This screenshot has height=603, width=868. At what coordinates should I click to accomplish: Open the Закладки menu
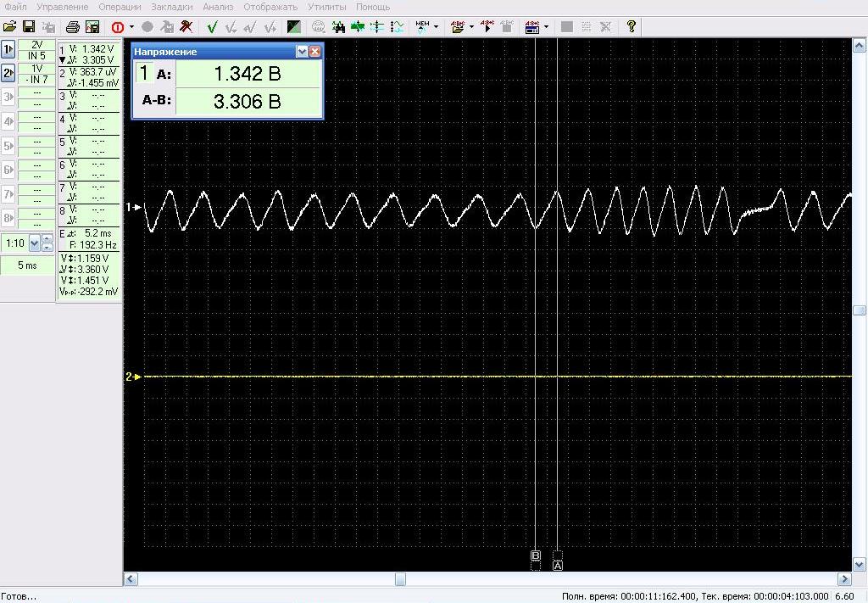pos(172,7)
